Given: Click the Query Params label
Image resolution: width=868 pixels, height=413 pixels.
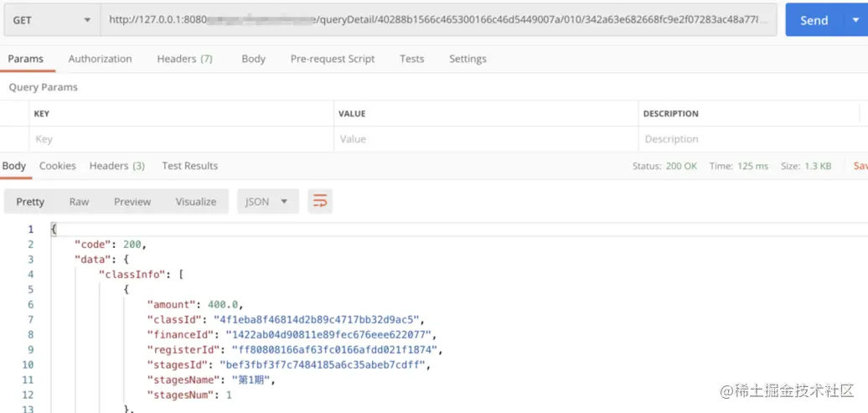Looking at the screenshot, I should (44, 87).
